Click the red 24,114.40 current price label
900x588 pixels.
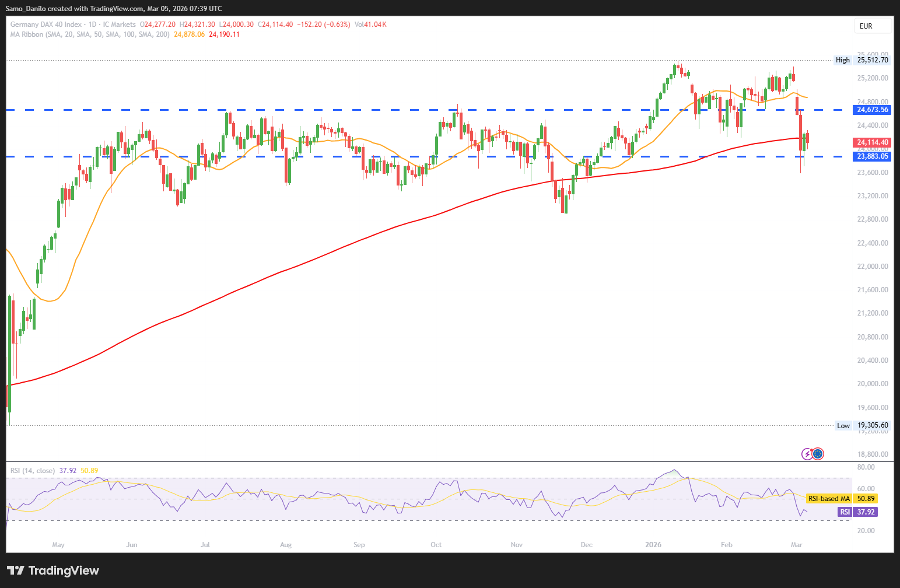pos(873,142)
